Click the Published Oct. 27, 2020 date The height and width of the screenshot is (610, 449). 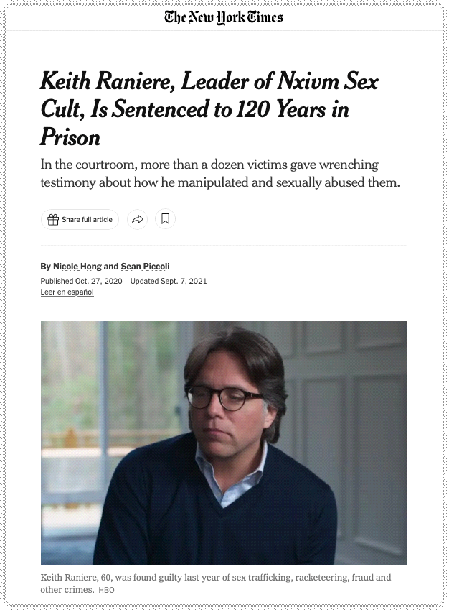[x=81, y=281]
